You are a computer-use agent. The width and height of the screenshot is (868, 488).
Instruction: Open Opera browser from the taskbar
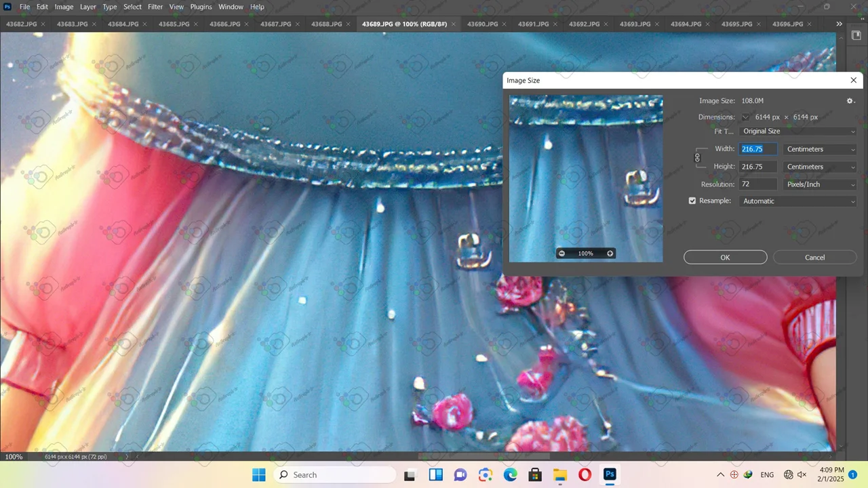[x=585, y=474]
